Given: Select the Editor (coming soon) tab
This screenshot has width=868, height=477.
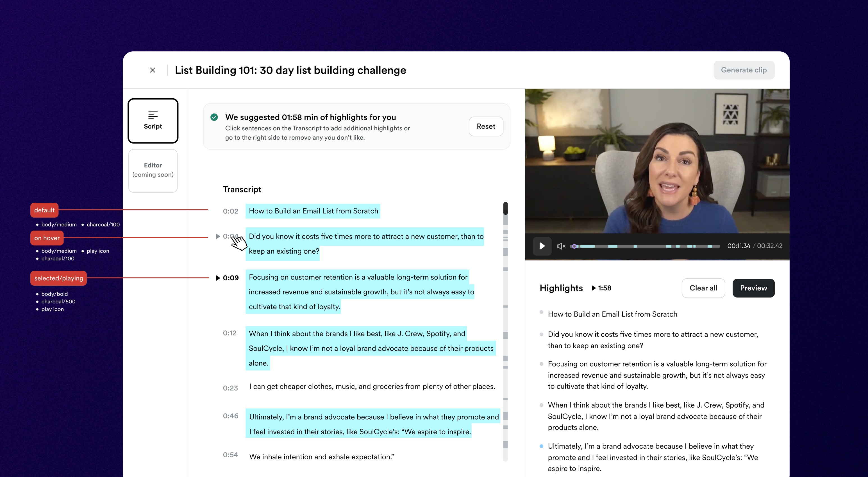Looking at the screenshot, I should pos(153,171).
